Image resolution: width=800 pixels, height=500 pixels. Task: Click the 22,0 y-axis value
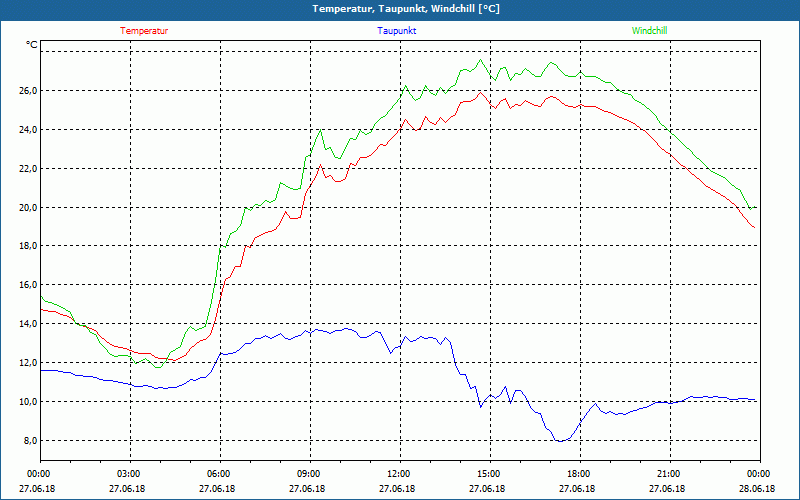pos(28,168)
